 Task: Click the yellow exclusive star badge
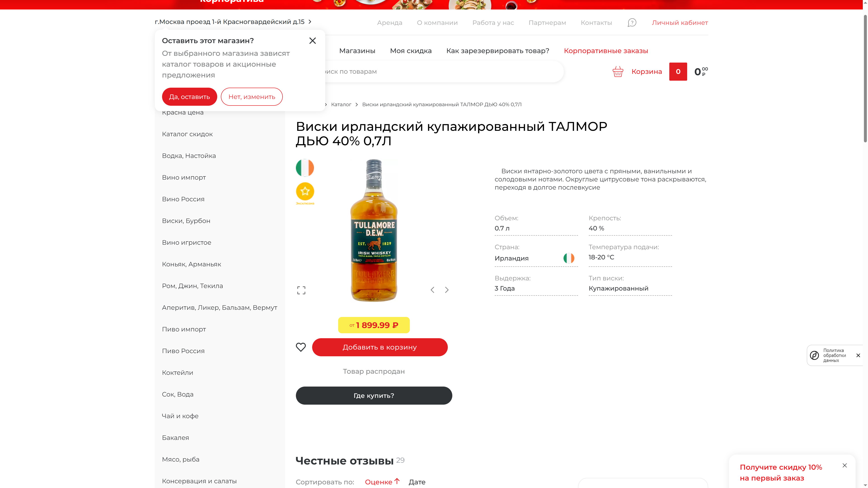305,191
